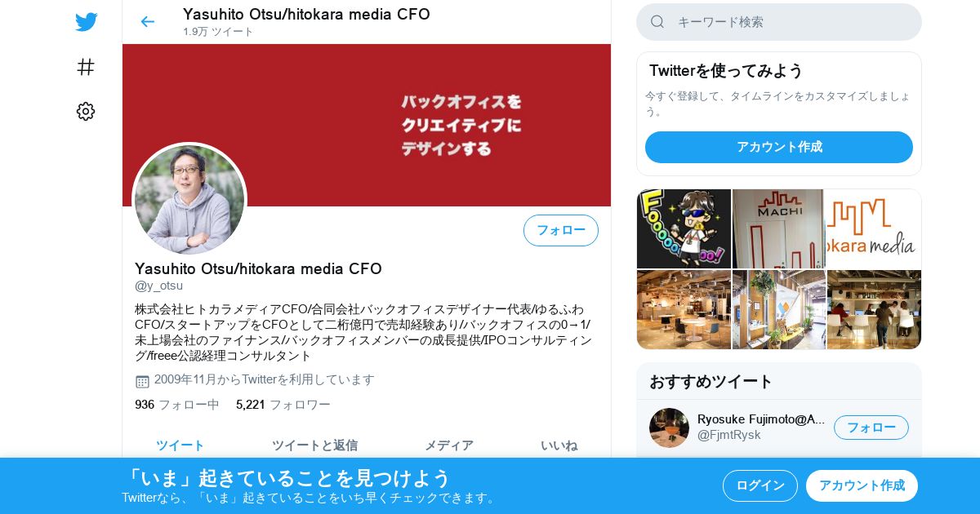The width and height of the screenshot is (980, 514).
Task: View the 936 フォロー中 following list
Action: click(x=177, y=405)
